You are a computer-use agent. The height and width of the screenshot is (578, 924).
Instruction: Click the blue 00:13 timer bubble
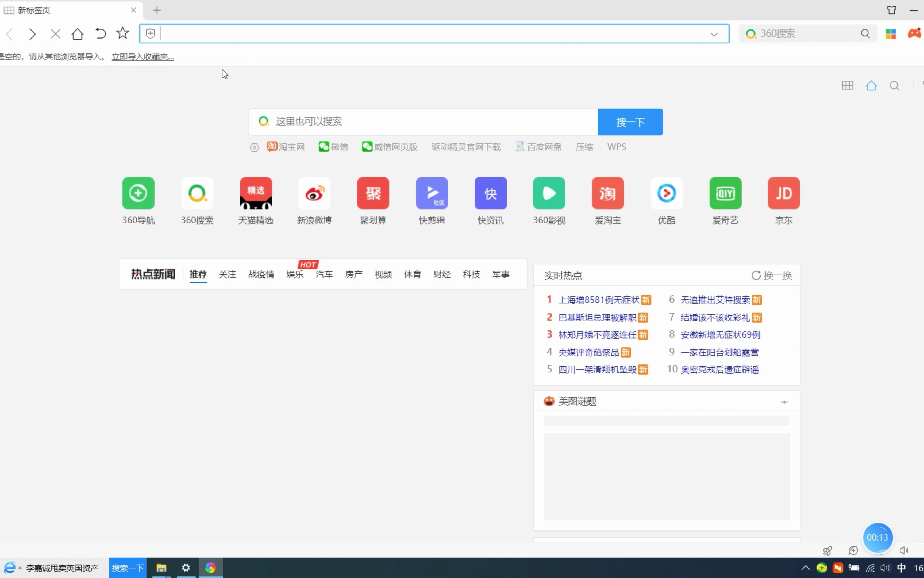[x=877, y=538]
